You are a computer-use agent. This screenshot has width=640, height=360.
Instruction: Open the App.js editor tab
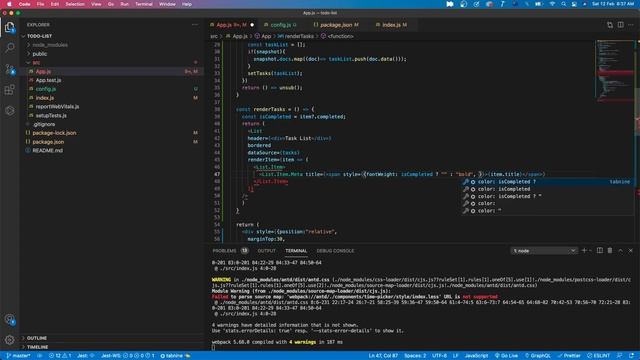click(231, 25)
